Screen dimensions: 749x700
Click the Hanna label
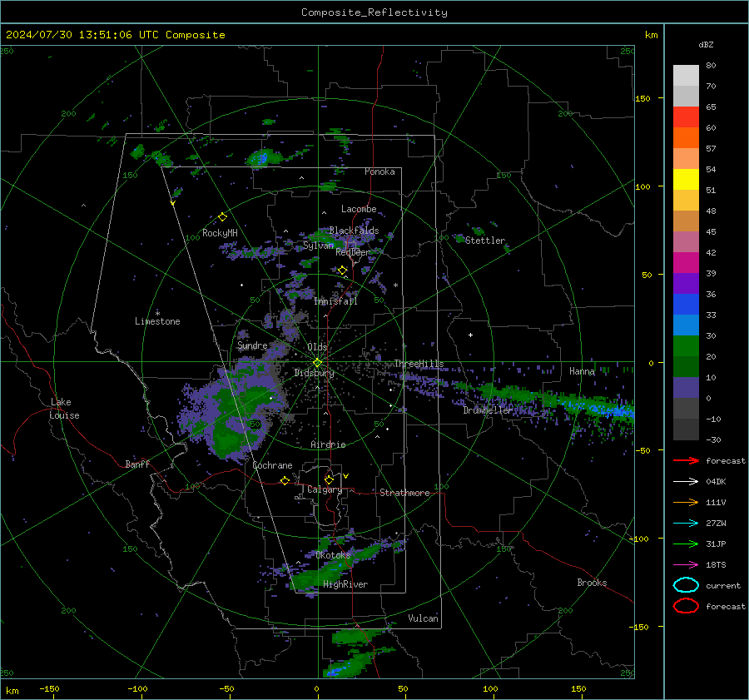click(x=582, y=371)
